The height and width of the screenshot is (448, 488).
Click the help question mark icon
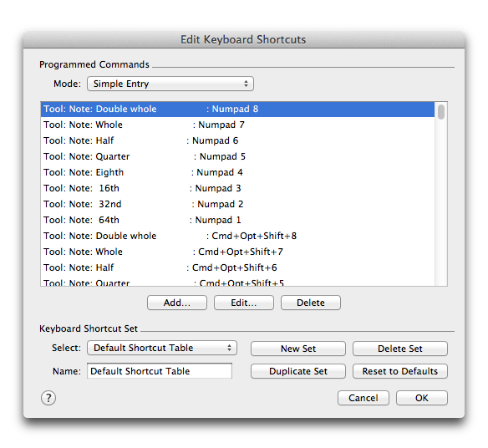[48, 398]
